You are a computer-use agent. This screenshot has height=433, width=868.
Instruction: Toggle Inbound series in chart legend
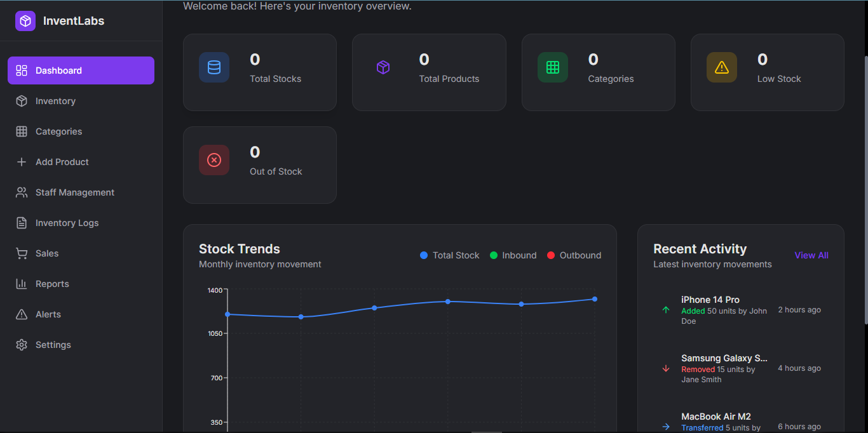click(513, 255)
